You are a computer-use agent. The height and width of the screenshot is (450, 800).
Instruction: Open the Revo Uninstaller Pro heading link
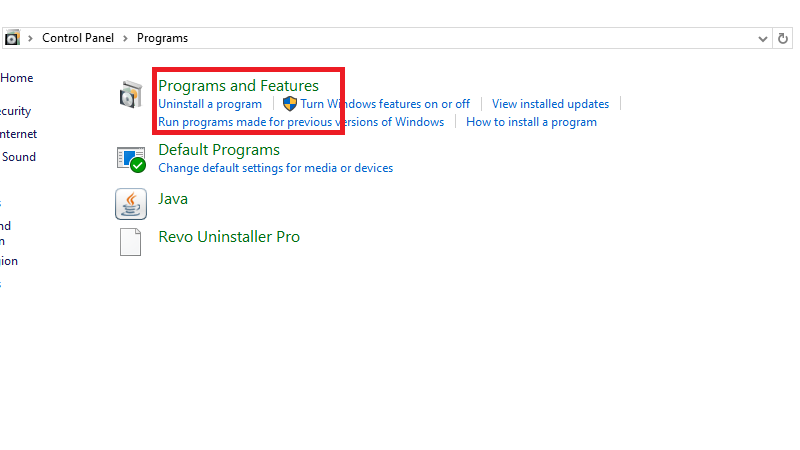[x=229, y=237]
